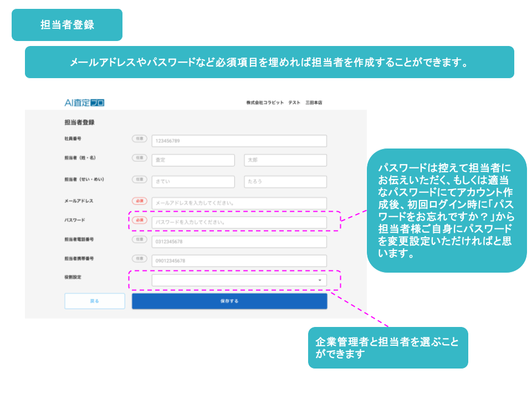The image size is (532, 399).
Task: Click the AI査定プロ logo
Action: [x=84, y=103]
